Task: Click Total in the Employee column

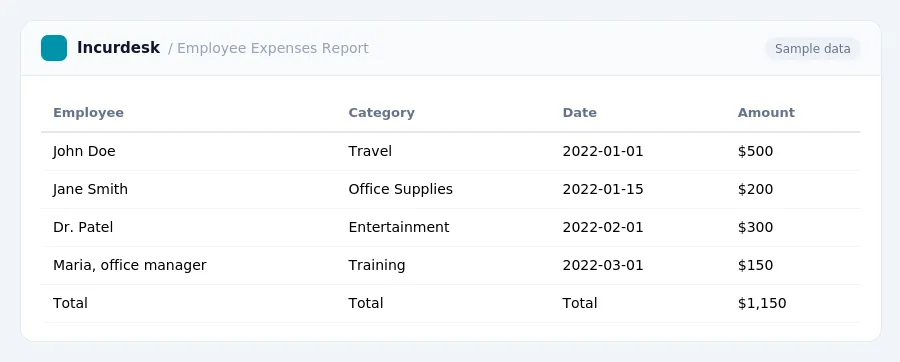Action: [x=70, y=303]
